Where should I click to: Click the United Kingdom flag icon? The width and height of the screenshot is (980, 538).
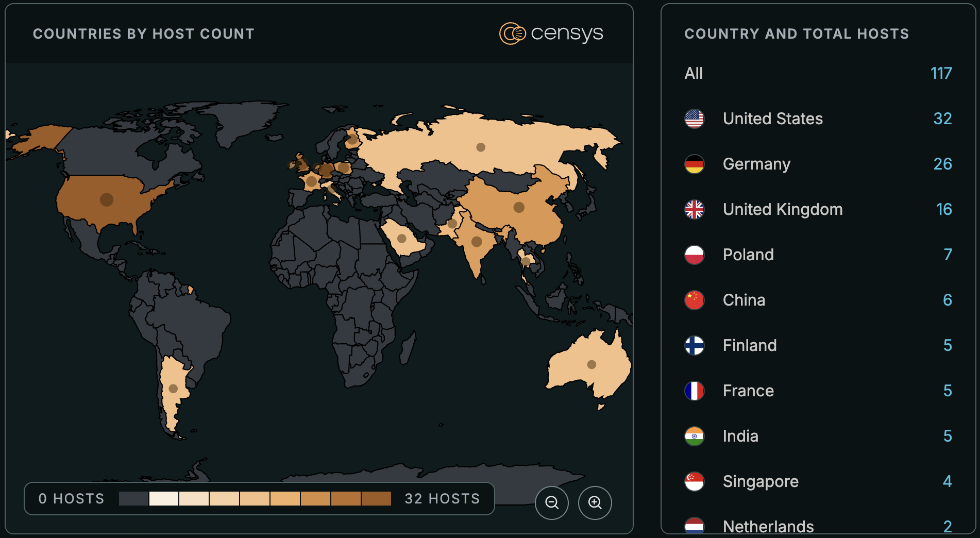click(695, 209)
